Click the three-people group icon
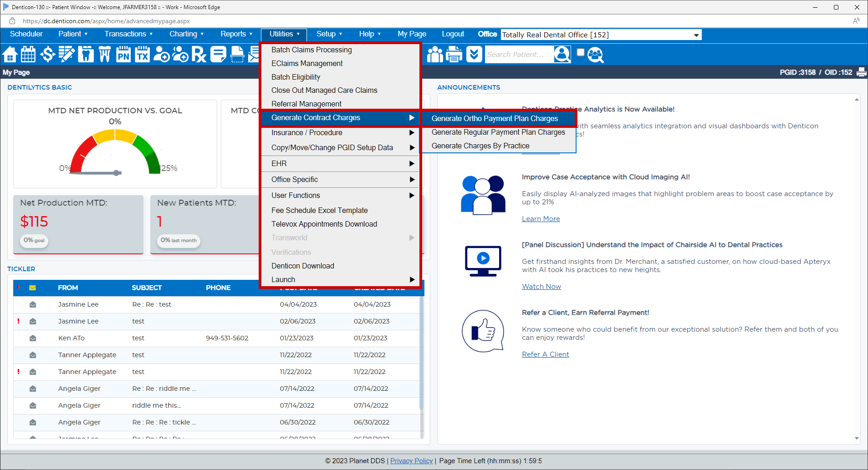 click(x=435, y=55)
